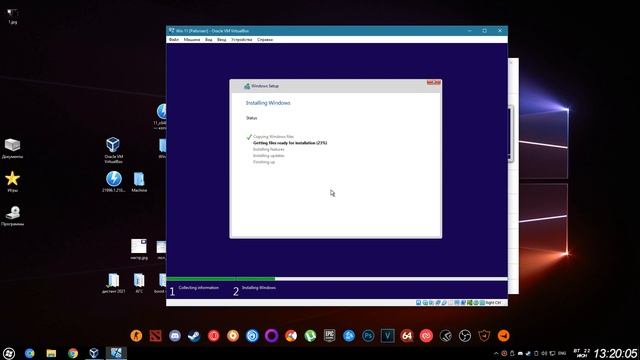Open Discord from the dock
640x360 pixels.
tap(175, 336)
